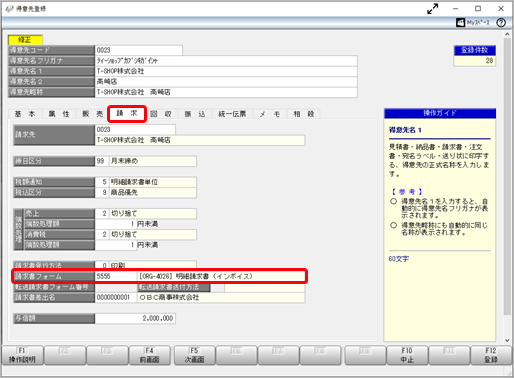Click the 明細請求書単位 text
Image resolution: width=514 pixels, height=378 pixels.
(x=134, y=182)
